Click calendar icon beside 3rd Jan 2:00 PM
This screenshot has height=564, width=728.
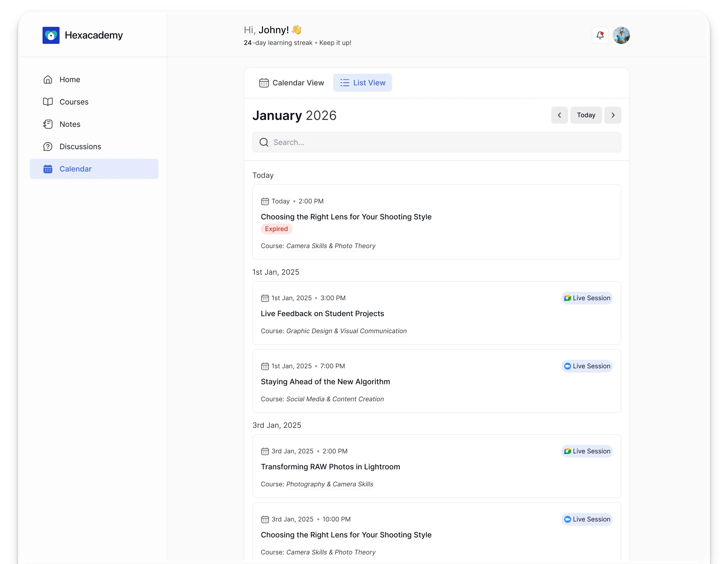(x=265, y=451)
